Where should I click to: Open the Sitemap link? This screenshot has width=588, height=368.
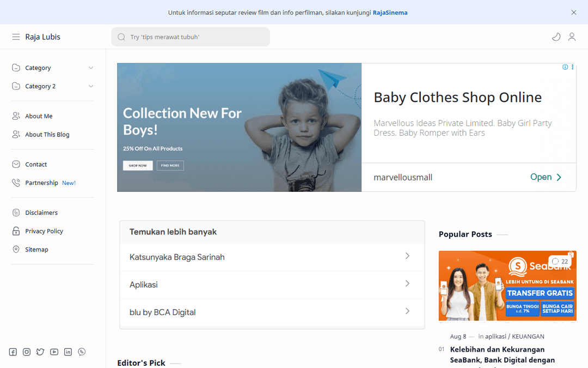coord(36,249)
